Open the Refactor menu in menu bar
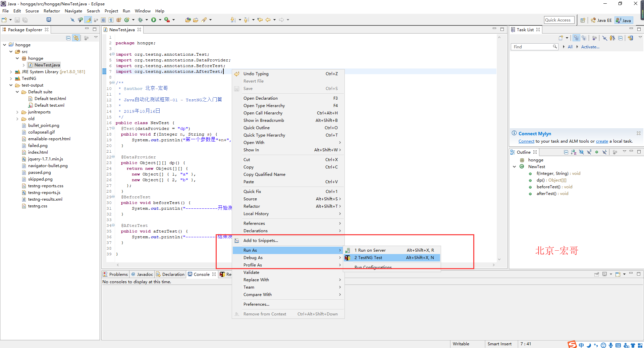 pos(52,11)
